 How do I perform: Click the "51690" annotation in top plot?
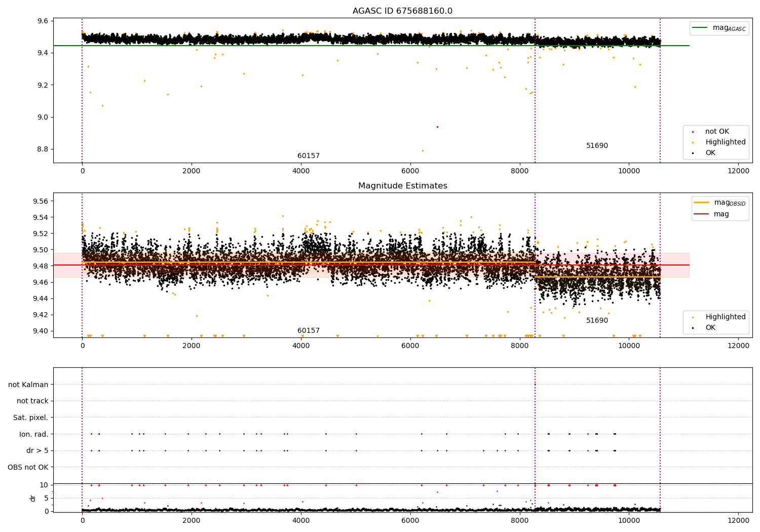click(x=597, y=146)
